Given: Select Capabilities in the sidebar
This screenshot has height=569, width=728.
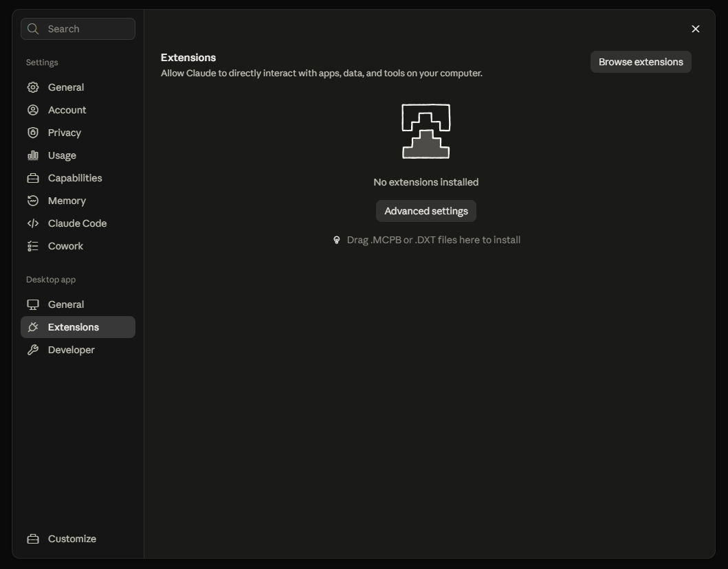Looking at the screenshot, I should [x=78, y=178].
